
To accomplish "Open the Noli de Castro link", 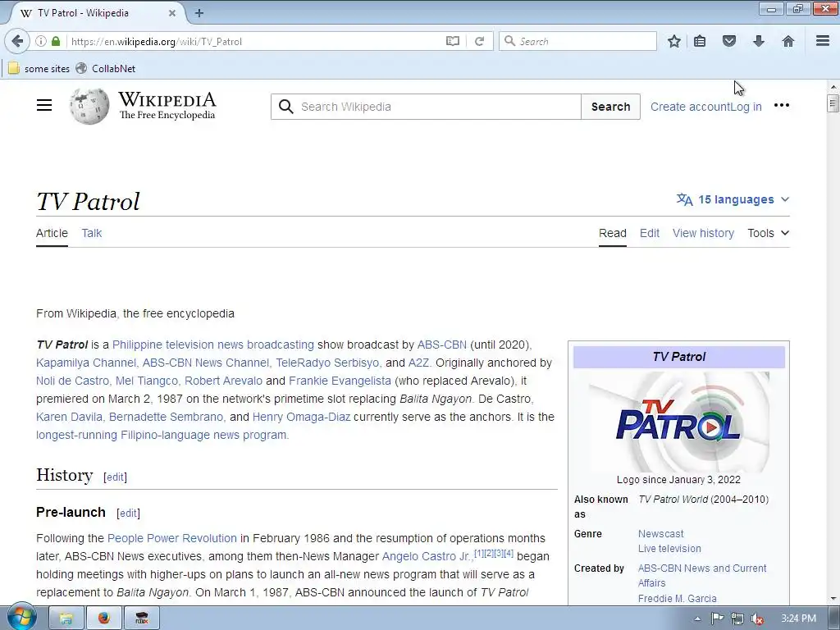I will pyautogui.click(x=73, y=381).
